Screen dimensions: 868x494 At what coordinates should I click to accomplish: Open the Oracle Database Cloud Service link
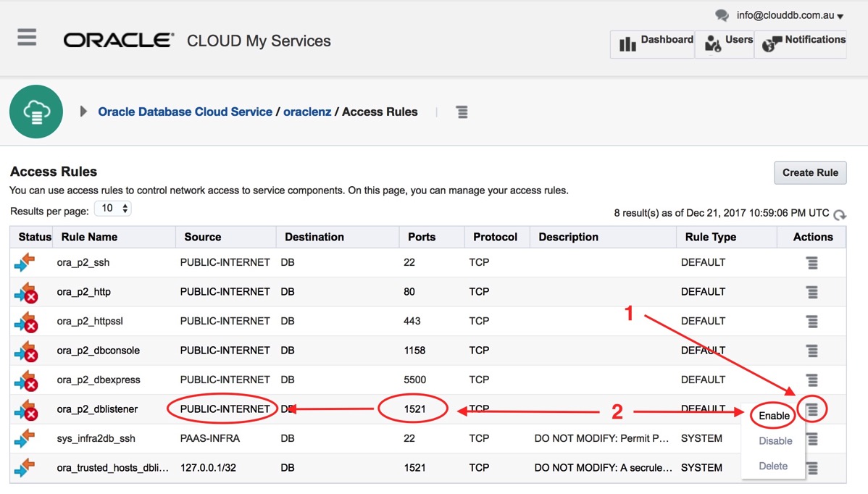185,112
